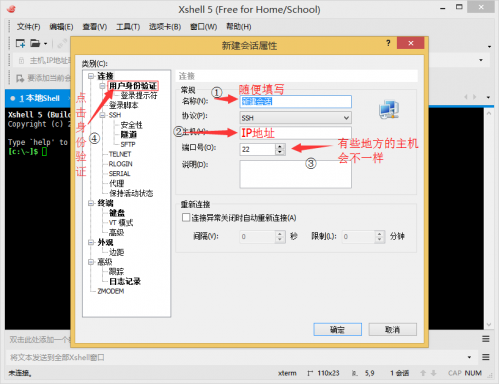
Task: Click the down arrow icon in the status bar
Action: click(x=433, y=373)
